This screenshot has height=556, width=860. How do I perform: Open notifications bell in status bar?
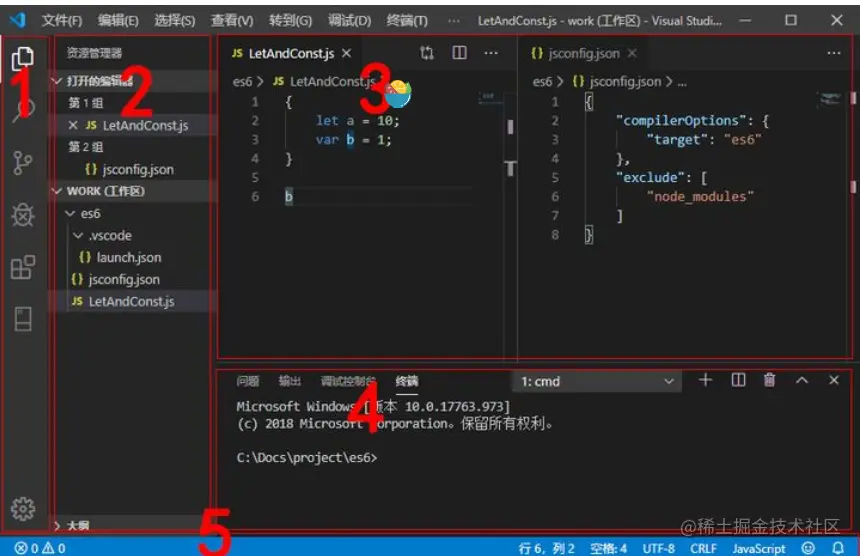(838, 548)
